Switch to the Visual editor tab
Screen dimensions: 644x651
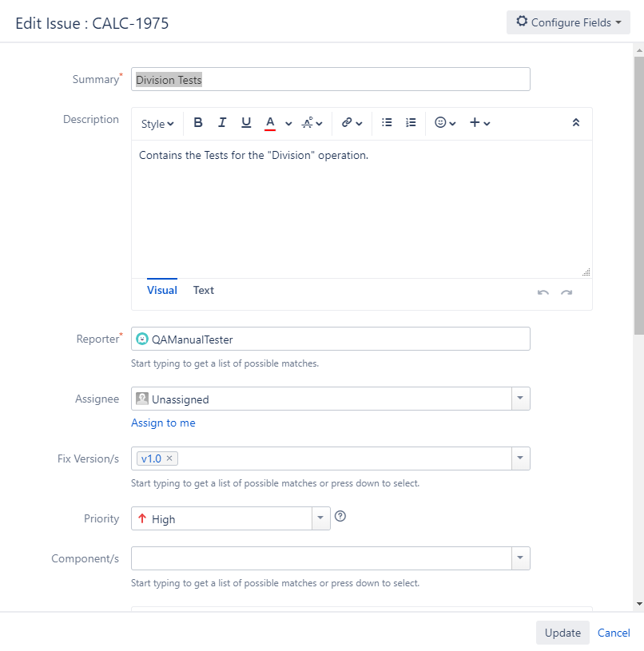coord(162,290)
